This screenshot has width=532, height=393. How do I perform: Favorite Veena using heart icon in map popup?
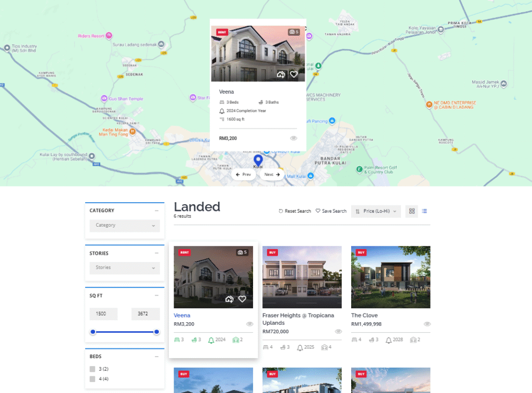tap(294, 74)
